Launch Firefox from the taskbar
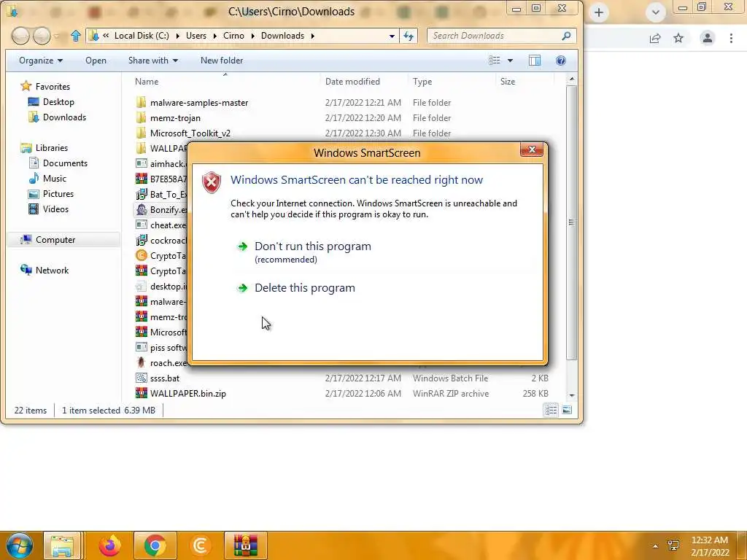Image resolution: width=747 pixels, height=560 pixels. pos(109,545)
